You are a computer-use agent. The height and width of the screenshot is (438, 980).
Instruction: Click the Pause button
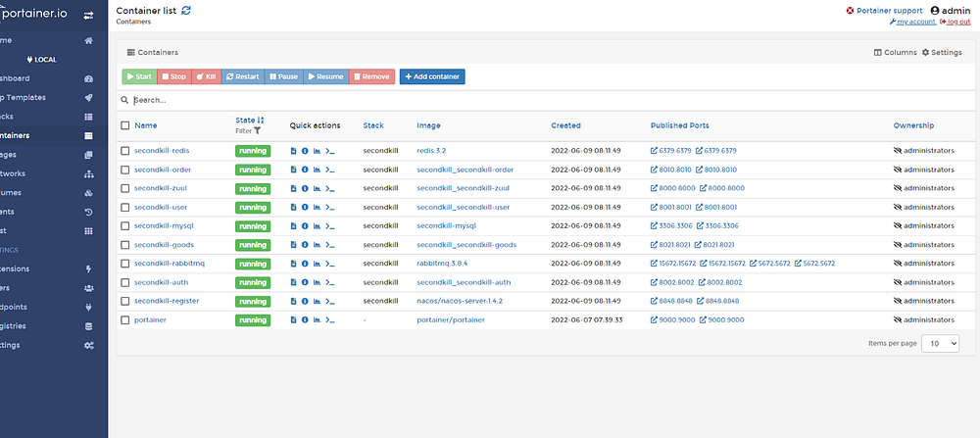coord(284,76)
